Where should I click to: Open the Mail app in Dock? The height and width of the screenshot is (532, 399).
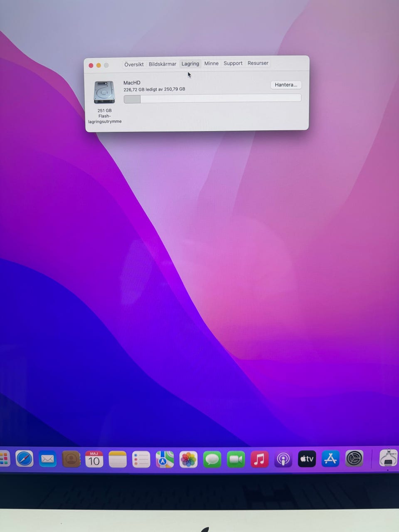coord(48,459)
